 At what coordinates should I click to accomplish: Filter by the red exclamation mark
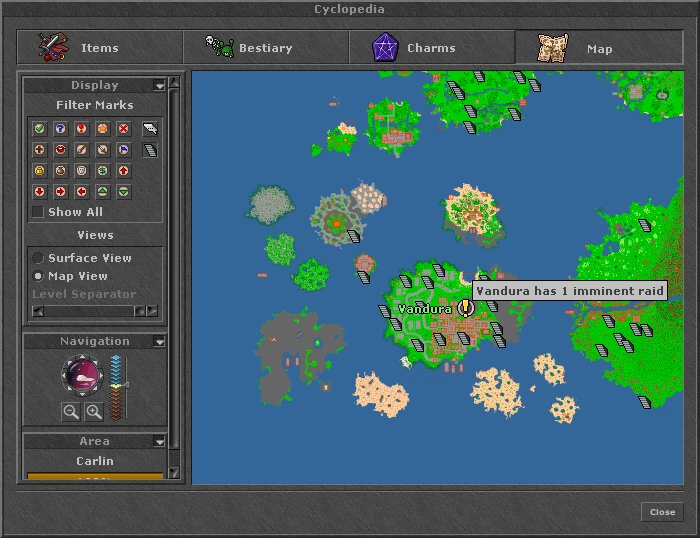(81, 129)
